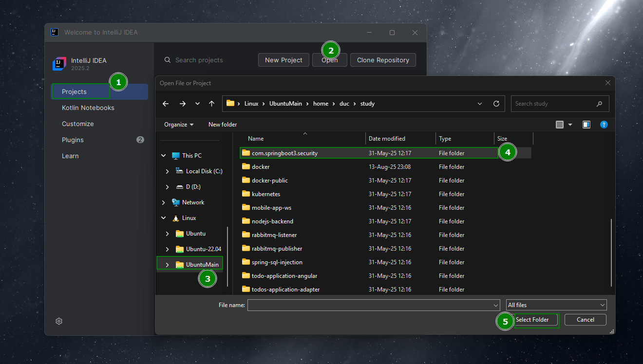Collapse This PC tree node
The height and width of the screenshot is (364, 643).
point(164,156)
